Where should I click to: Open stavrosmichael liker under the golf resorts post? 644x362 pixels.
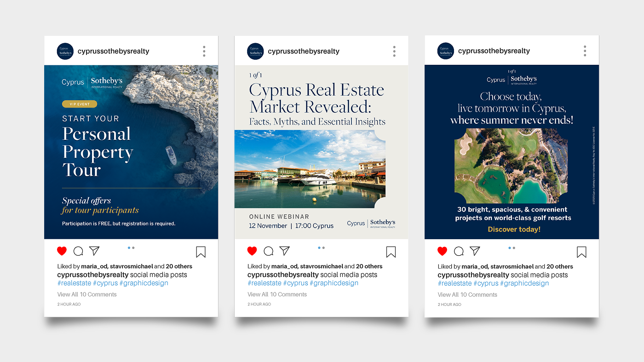tap(512, 266)
